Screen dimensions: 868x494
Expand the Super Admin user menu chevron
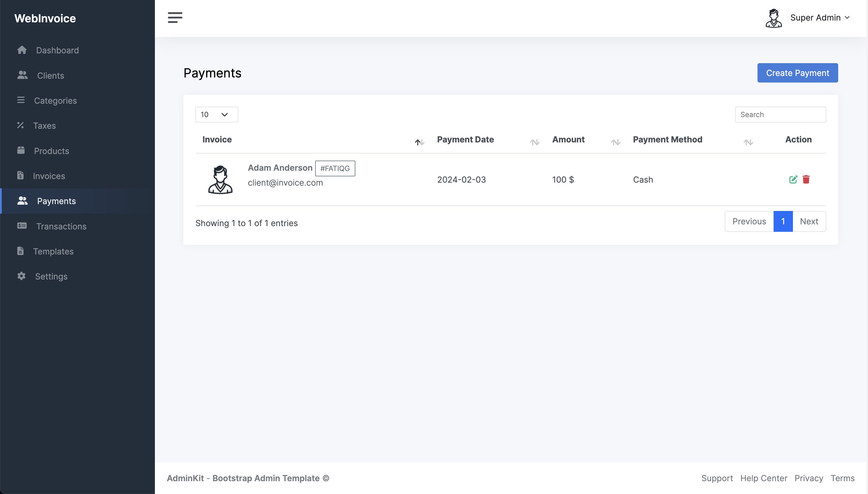coord(847,18)
